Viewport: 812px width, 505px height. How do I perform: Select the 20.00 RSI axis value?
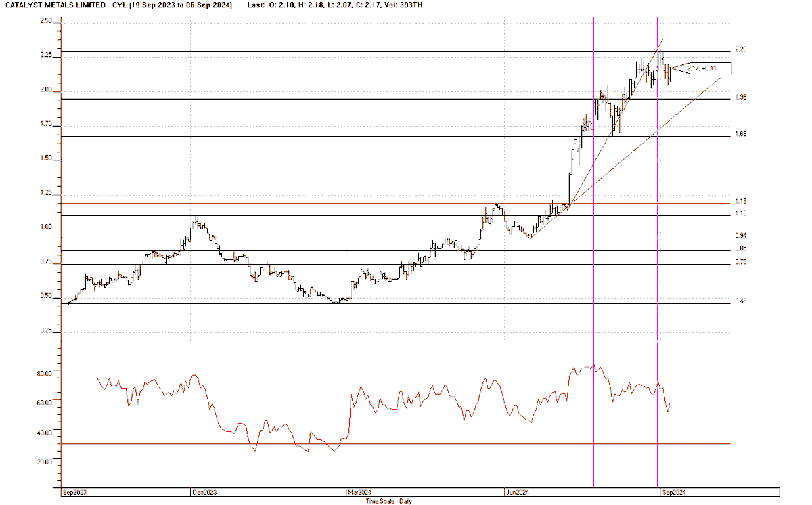[x=45, y=462]
